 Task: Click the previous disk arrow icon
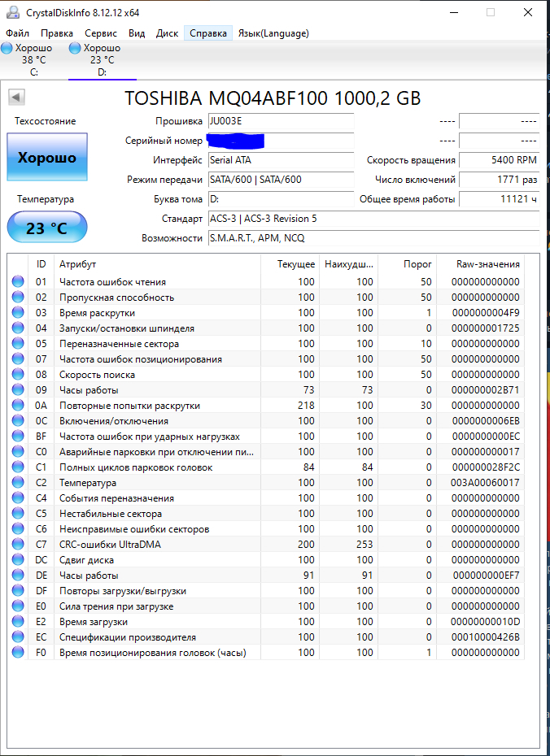[16, 98]
